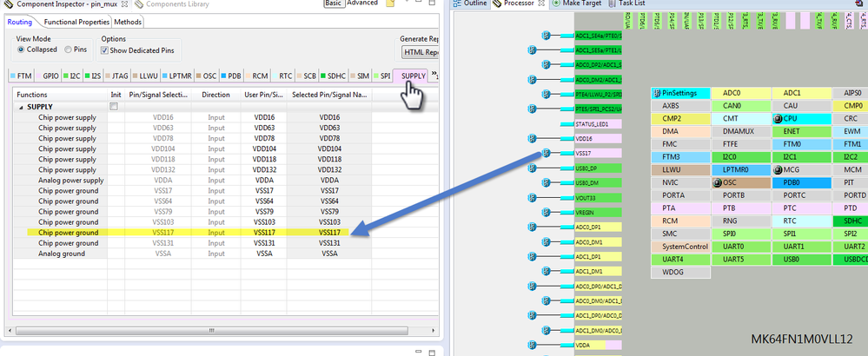Image resolution: width=868 pixels, height=356 pixels.
Task: Open the JTAG peripheral tab
Action: click(116, 76)
